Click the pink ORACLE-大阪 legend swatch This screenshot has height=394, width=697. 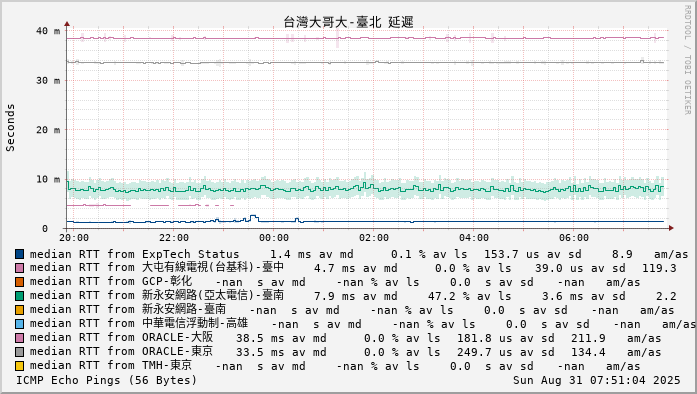coord(20,338)
